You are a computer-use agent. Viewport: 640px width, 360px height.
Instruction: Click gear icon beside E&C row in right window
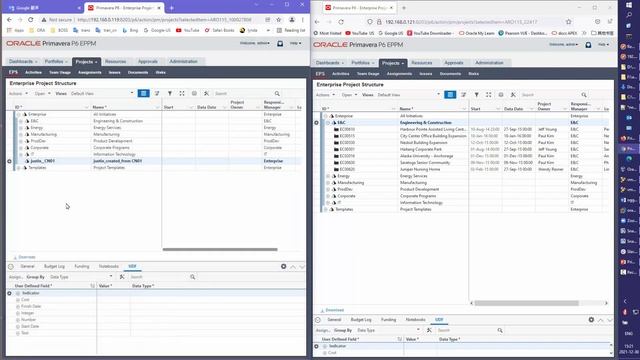(316, 122)
